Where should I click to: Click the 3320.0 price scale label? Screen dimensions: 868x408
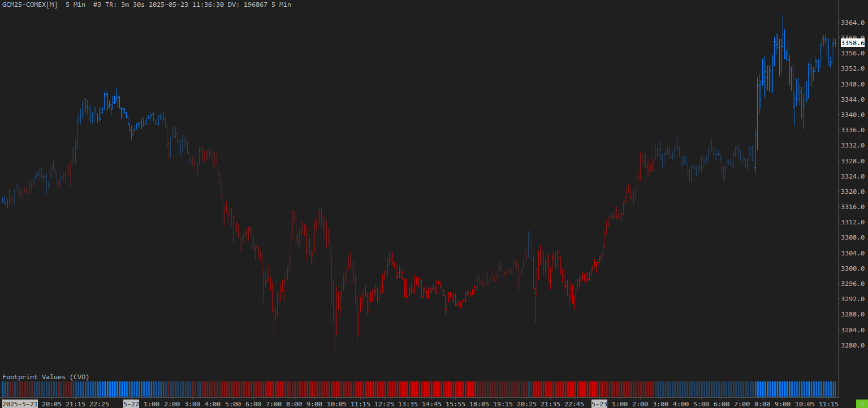pyautogui.click(x=853, y=192)
